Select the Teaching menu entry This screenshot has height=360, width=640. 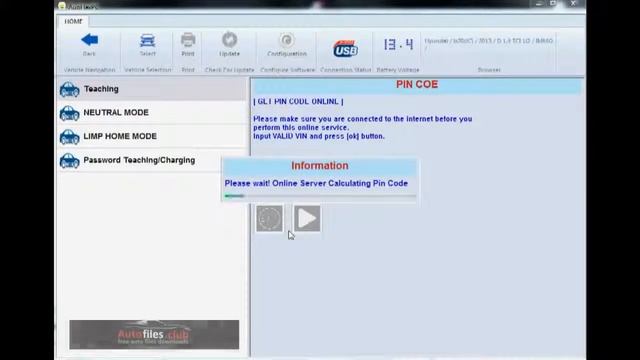point(152,89)
